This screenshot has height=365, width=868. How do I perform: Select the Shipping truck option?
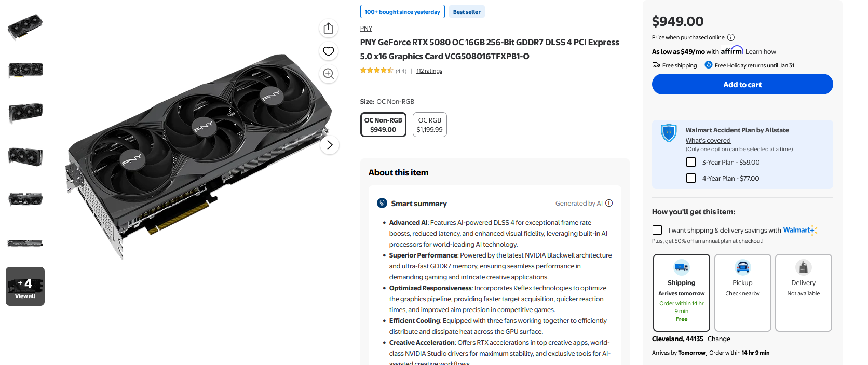(x=682, y=292)
